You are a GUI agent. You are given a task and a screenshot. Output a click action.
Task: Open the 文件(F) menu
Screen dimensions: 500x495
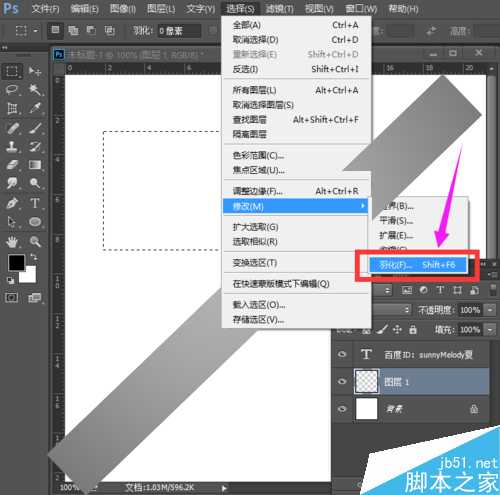(45, 9)
